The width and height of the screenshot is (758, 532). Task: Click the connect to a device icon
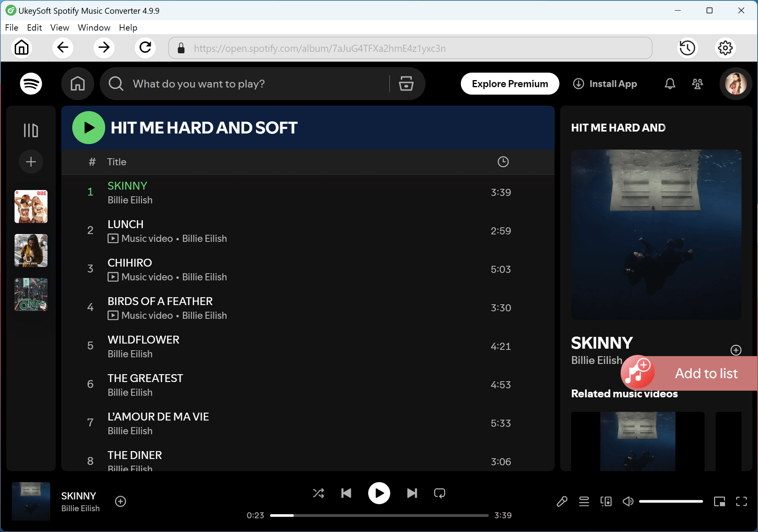coord(606,501)
